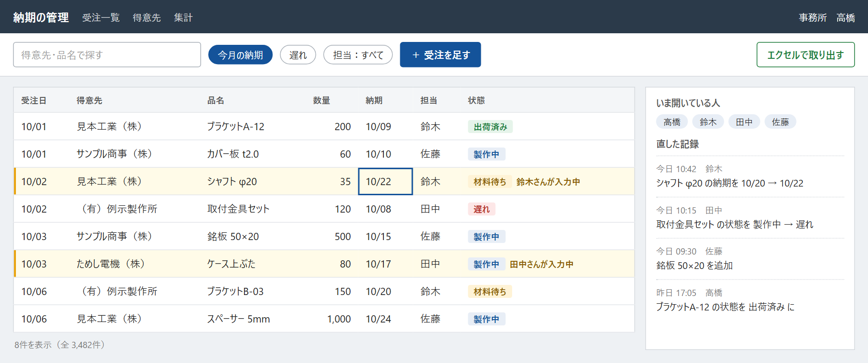Focus the 得意先・品名で探す search field
This screenshot has width=868, height=363.
107,54
